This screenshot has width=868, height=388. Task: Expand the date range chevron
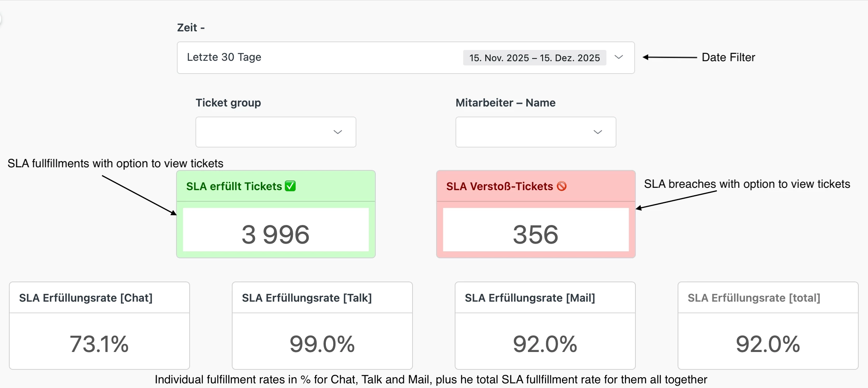[x=619, y=57]
